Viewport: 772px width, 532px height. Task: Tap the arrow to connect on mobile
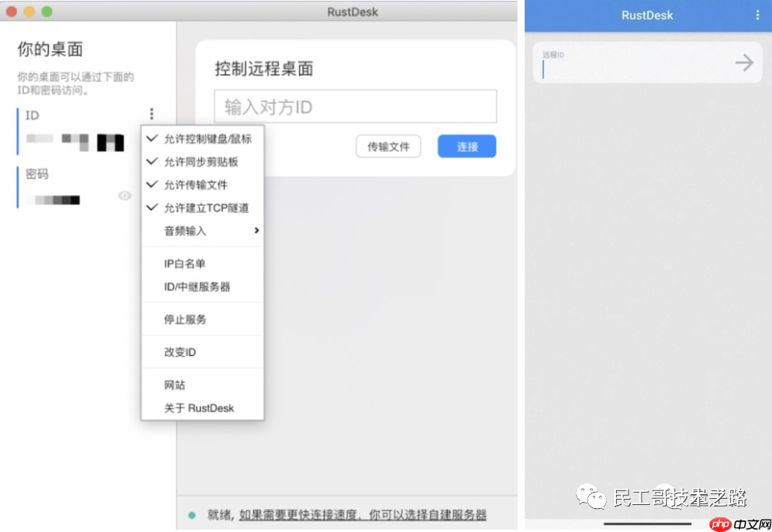tap(744, 63)
